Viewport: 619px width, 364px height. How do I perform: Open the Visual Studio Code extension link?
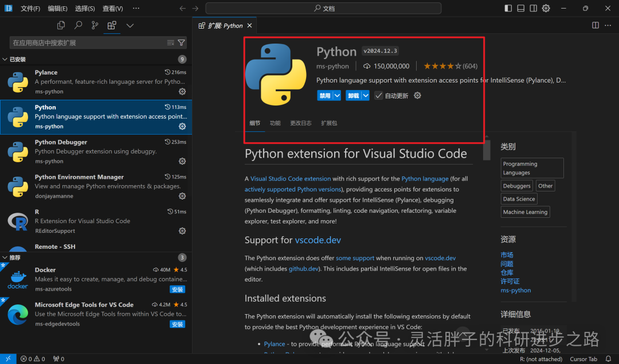(291, 179)
